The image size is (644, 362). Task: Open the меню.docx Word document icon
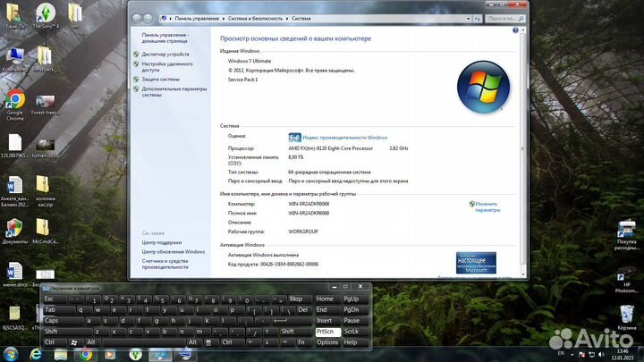[x=15, y=274]
